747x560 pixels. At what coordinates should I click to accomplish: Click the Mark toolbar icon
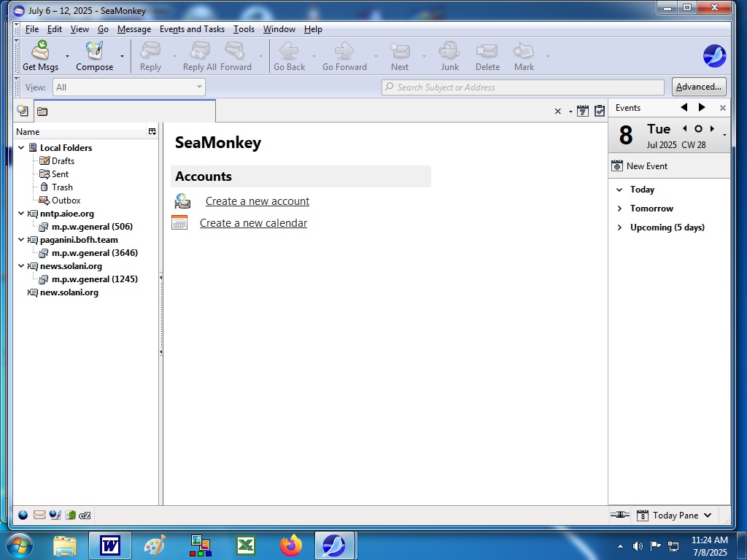524,50
